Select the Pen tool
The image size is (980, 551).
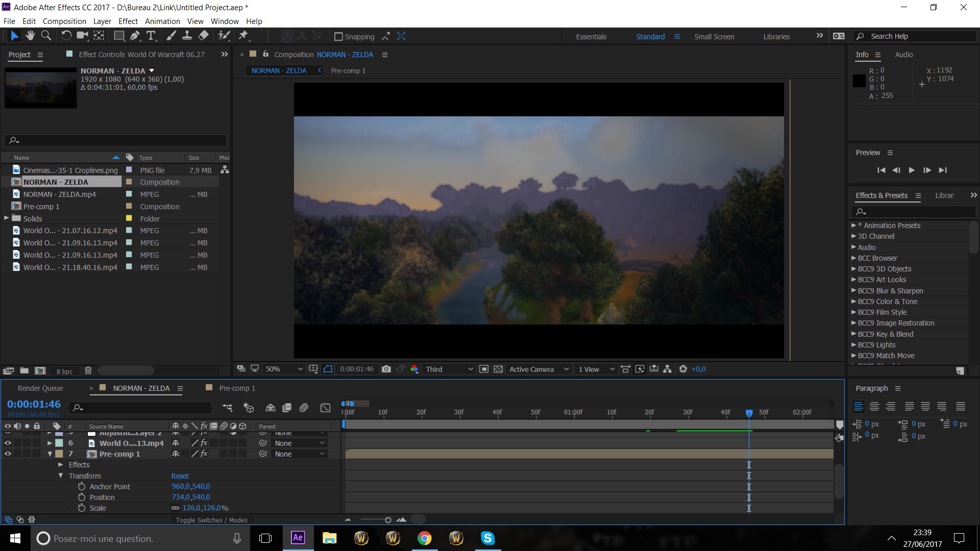pos(135,36)
